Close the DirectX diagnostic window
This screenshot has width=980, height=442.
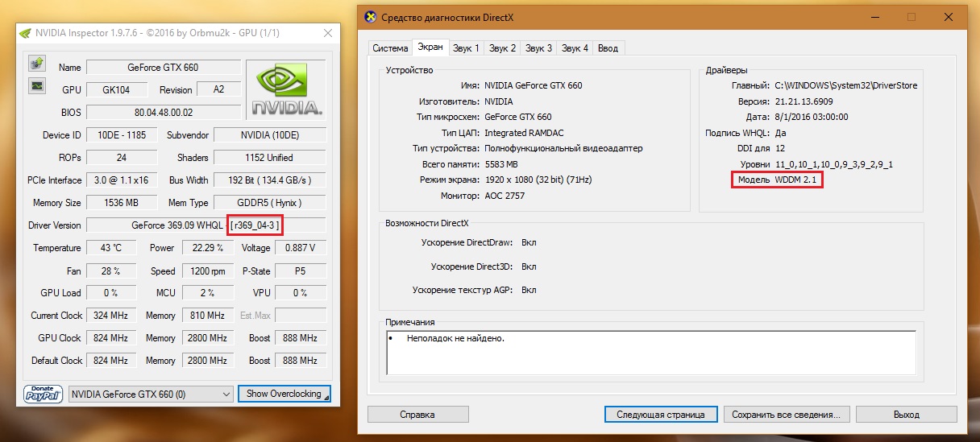point(949,16)
